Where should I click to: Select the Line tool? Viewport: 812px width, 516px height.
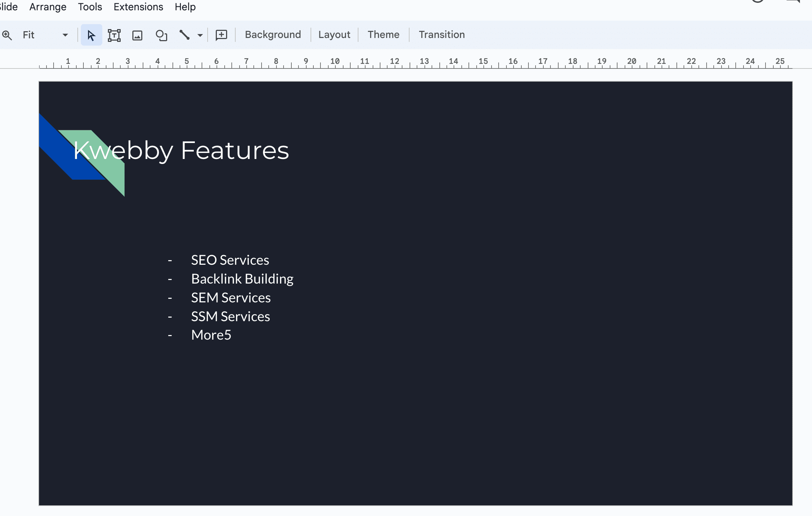(x=184, y=35)
